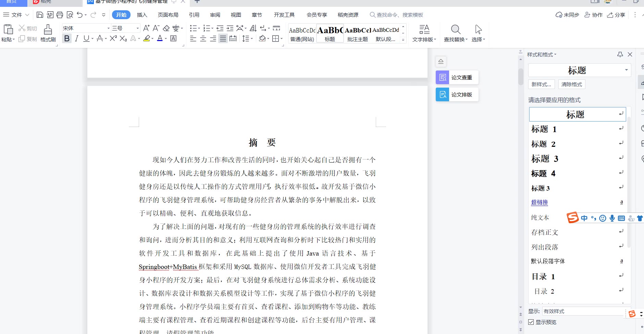Open Find and Replace (查找替换)

pos(455,33)
